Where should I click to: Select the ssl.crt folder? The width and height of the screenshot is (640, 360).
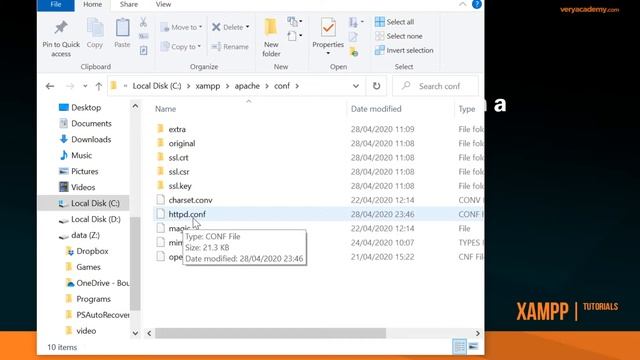pos(178,158)
